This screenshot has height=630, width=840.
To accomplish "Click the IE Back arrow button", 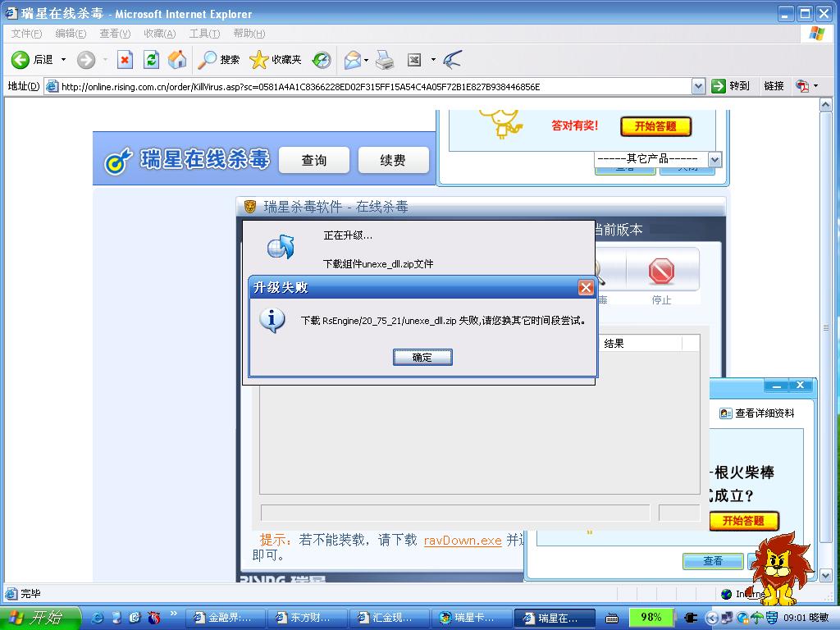I will (x=21, y=59).
